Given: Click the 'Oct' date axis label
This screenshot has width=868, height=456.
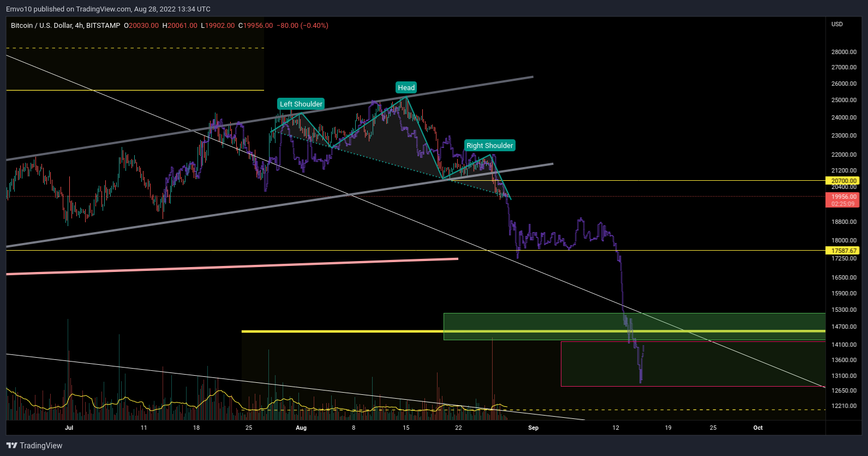Looking at the screenshot, I should [x=758, y=428].
